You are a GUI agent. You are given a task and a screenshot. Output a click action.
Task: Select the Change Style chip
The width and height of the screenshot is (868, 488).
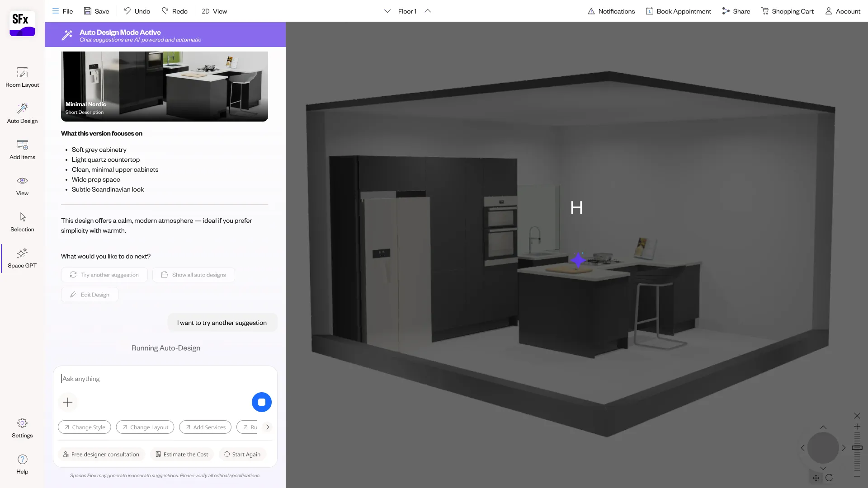click(85, 427)
